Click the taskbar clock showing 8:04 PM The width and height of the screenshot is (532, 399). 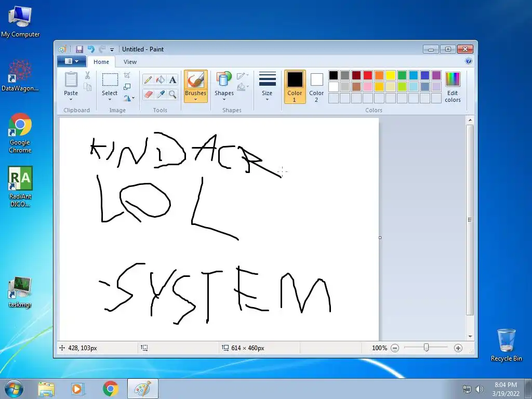click(x=506, y=389)
